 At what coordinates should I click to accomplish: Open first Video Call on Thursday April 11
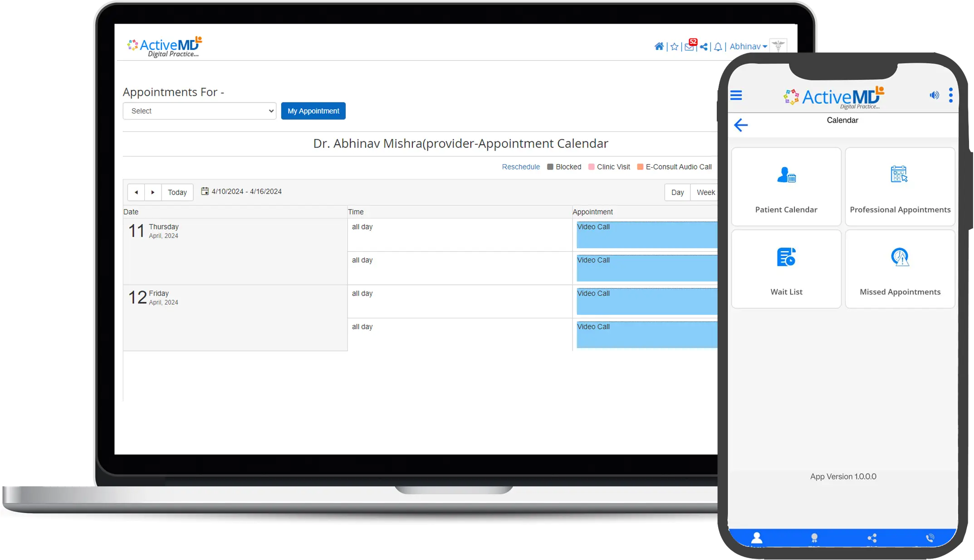[647, 235]
